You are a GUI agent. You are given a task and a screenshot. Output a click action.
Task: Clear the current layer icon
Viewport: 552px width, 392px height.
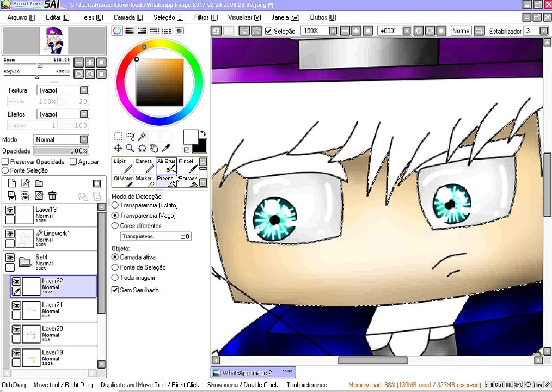[x=39, y=195]
